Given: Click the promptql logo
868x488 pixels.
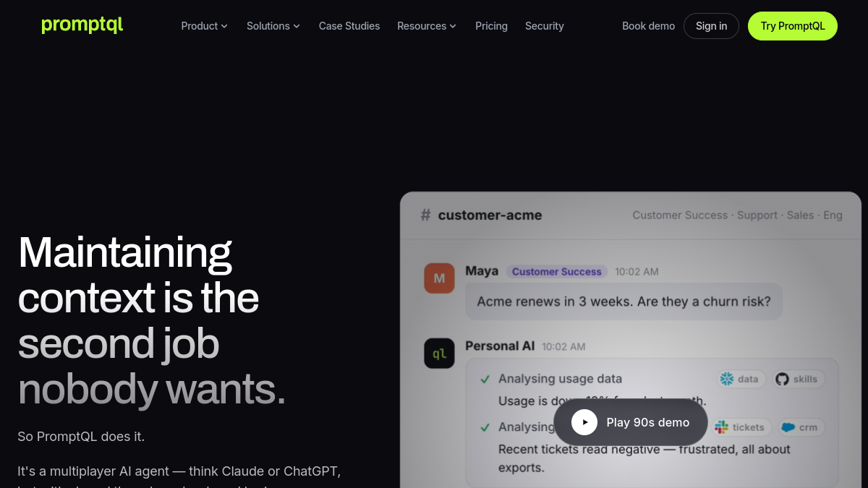Looking at the screenshot, I should (x=82, y=25).
